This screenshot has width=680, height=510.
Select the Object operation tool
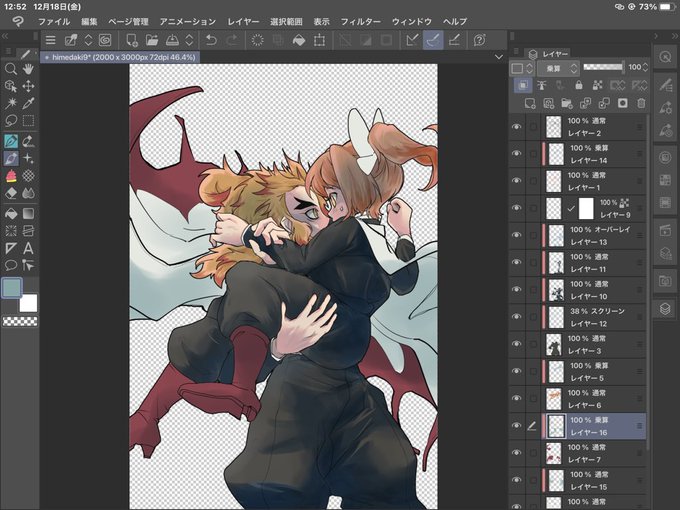tap(10, 86)
